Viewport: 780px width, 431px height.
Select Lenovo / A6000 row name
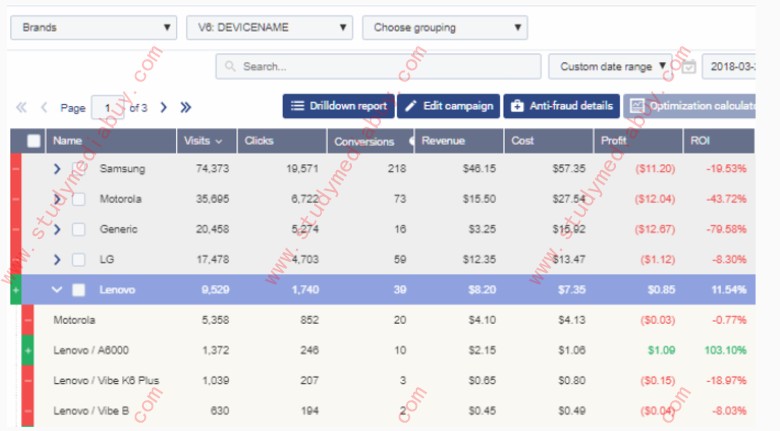(91, 350)
